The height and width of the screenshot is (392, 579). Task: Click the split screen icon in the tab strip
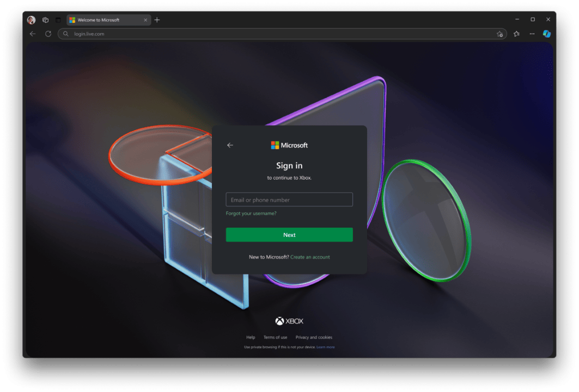coord(57,20)
